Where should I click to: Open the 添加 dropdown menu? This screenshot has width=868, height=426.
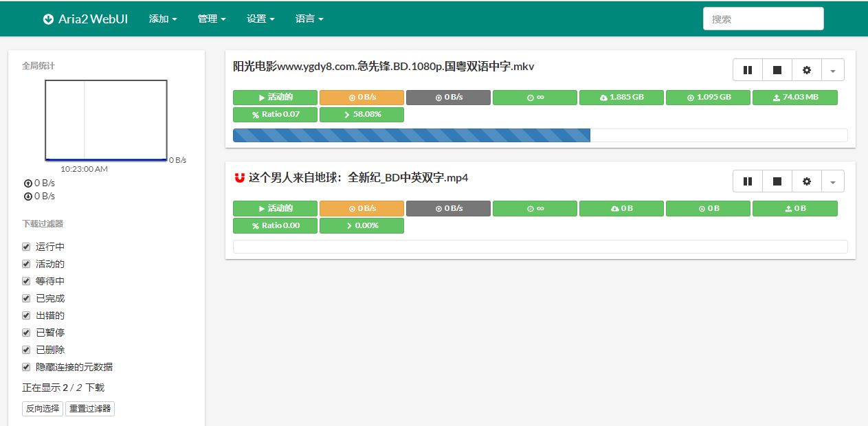click(163, 19)
